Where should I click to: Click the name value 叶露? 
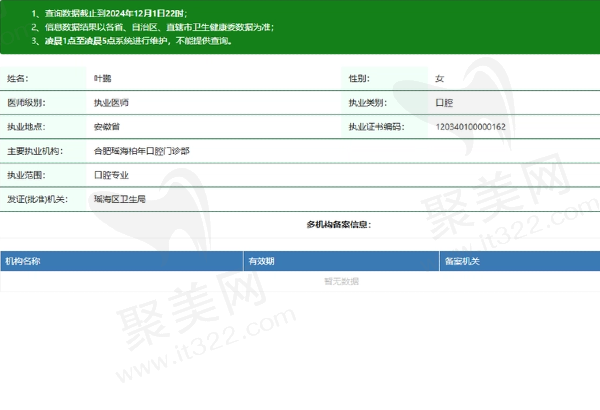pyautogui.click(x=103, y=78)
